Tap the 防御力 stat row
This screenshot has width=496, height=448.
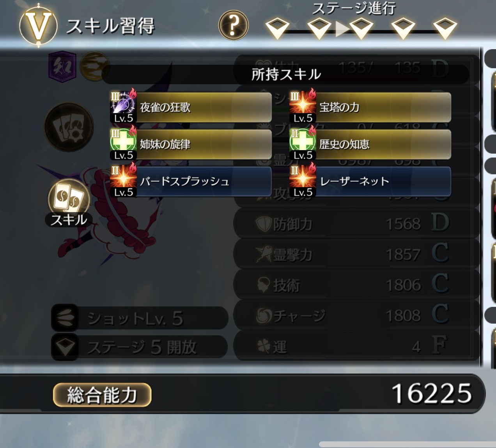(356, 223)
